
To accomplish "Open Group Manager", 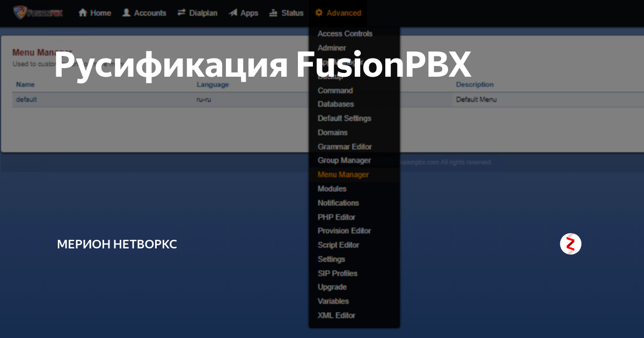I will point(344,160).
